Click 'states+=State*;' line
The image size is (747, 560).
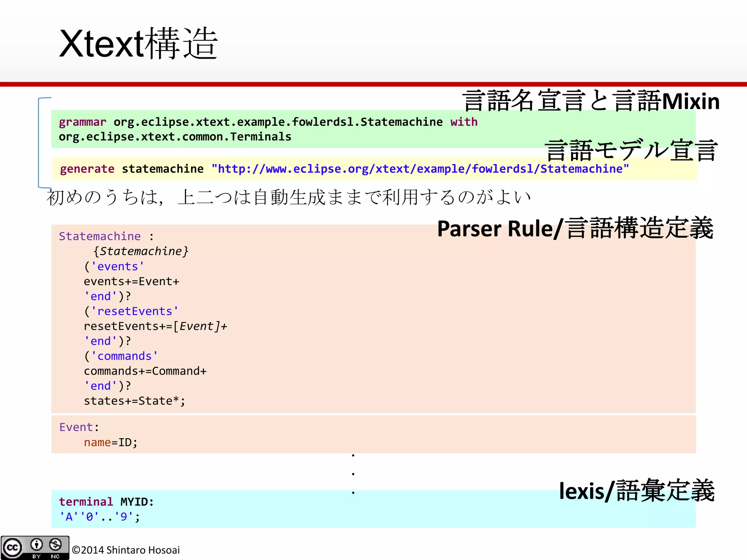[135, 401]
